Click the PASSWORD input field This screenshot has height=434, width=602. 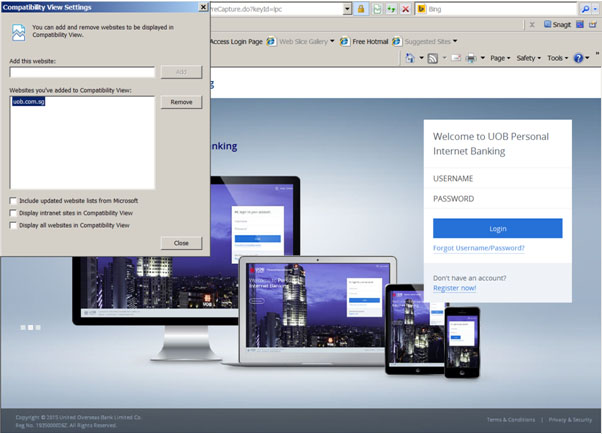pyautogui.click(x=498, y=199)
